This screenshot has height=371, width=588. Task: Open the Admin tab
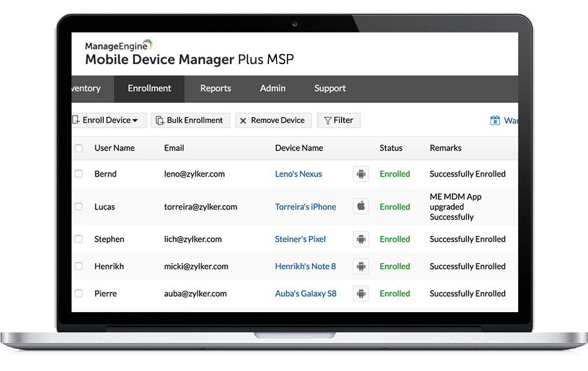click(x=272, y=88)
